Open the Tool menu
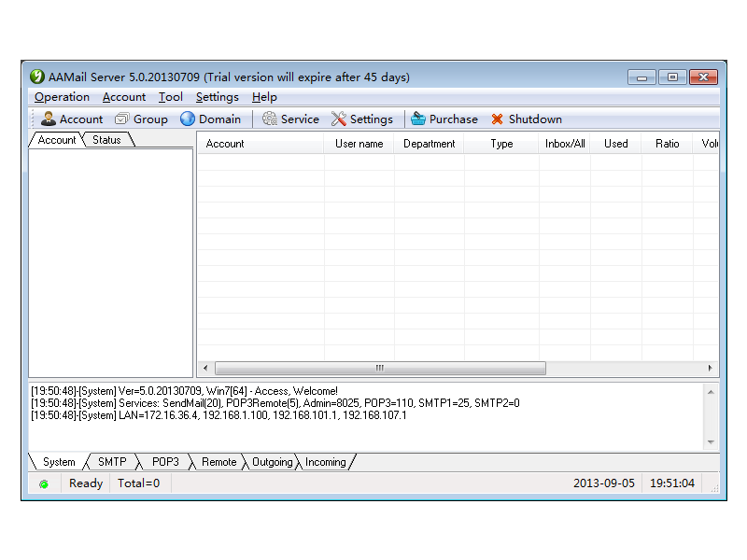The image size is (747, 560). tap(170, 97)
